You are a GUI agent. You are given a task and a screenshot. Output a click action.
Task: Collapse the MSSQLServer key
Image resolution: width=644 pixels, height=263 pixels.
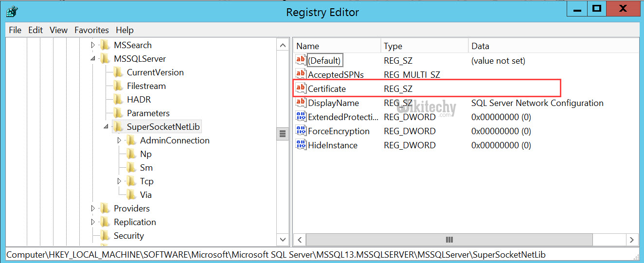coord(93,59)
